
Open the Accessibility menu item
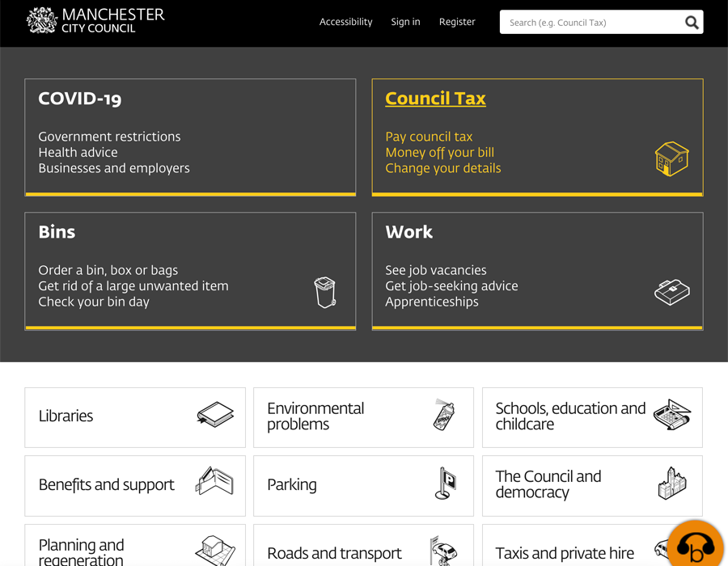coord(345,22)
